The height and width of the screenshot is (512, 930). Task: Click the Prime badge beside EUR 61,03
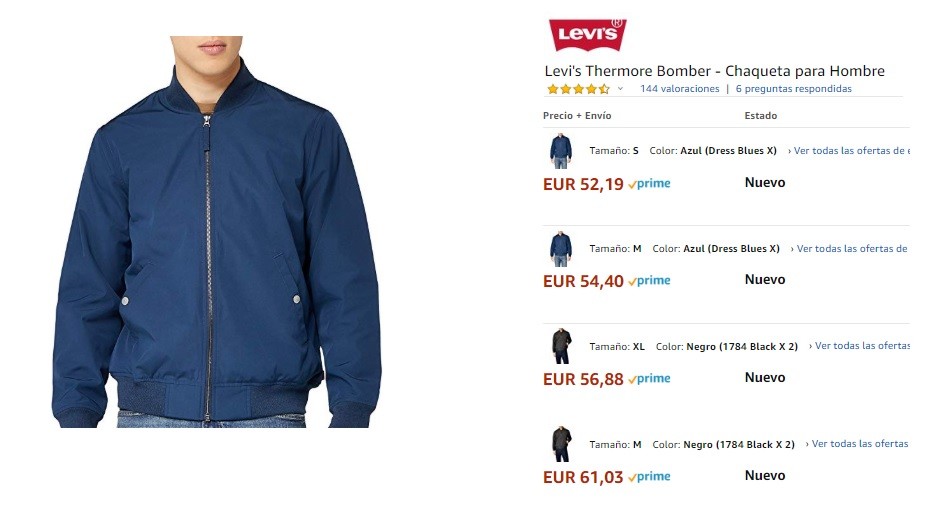coord(649,476)
